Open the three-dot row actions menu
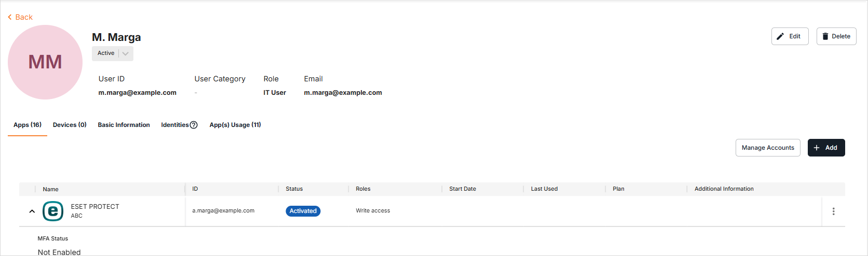Screen dimensions: 868x256 tap(833, 211)
